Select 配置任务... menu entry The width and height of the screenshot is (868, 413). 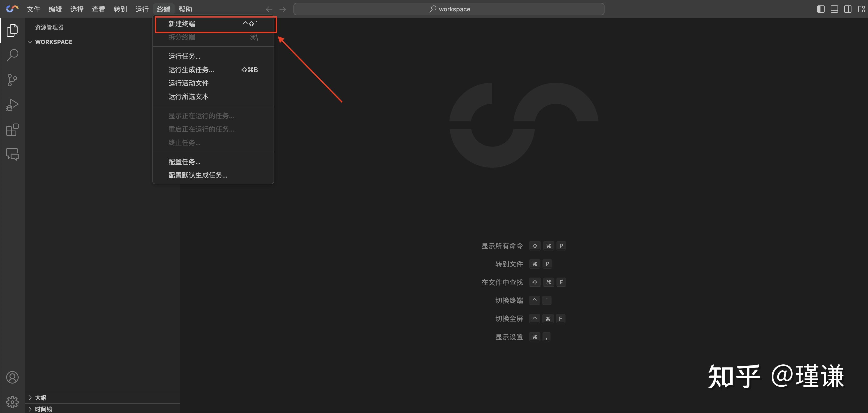point(184,162)
